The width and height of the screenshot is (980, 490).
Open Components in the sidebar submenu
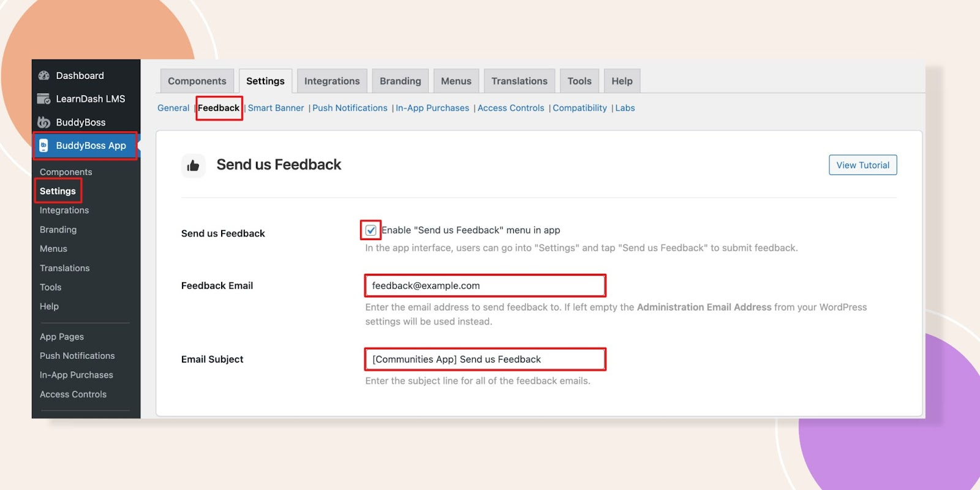point(66,172)
